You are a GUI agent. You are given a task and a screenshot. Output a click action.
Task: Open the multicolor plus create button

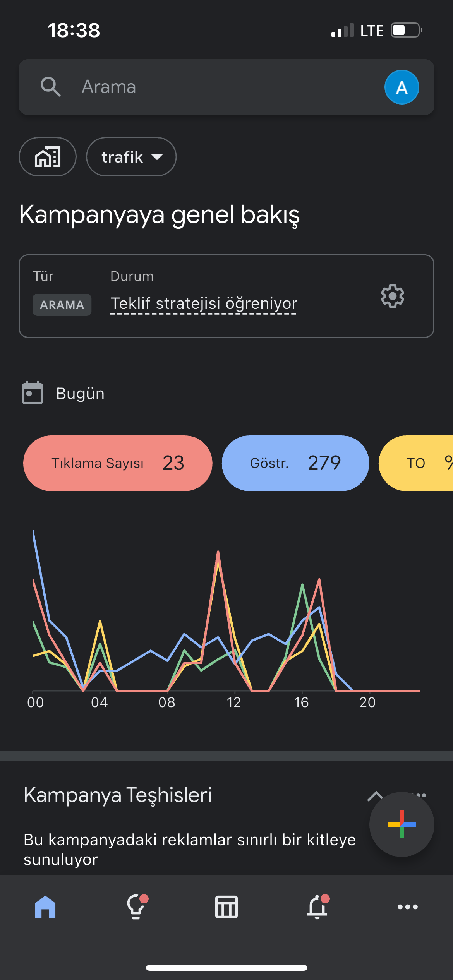402,824
